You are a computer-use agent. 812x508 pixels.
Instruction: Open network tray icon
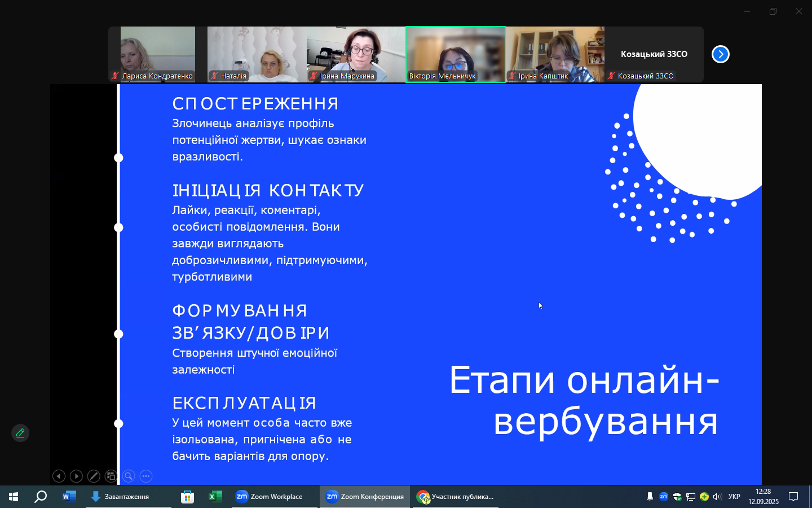click(x=691, y=497)
